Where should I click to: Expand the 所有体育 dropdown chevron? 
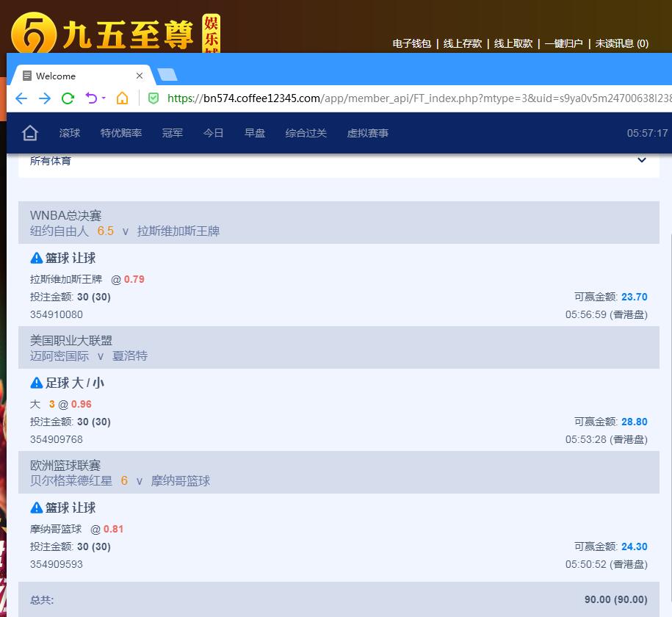click(642, 160)
